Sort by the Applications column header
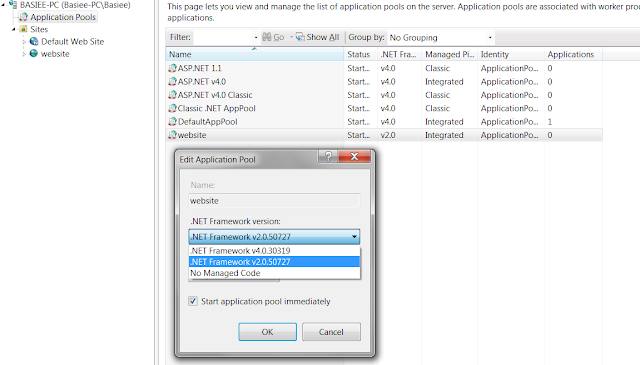 [573, 54]
